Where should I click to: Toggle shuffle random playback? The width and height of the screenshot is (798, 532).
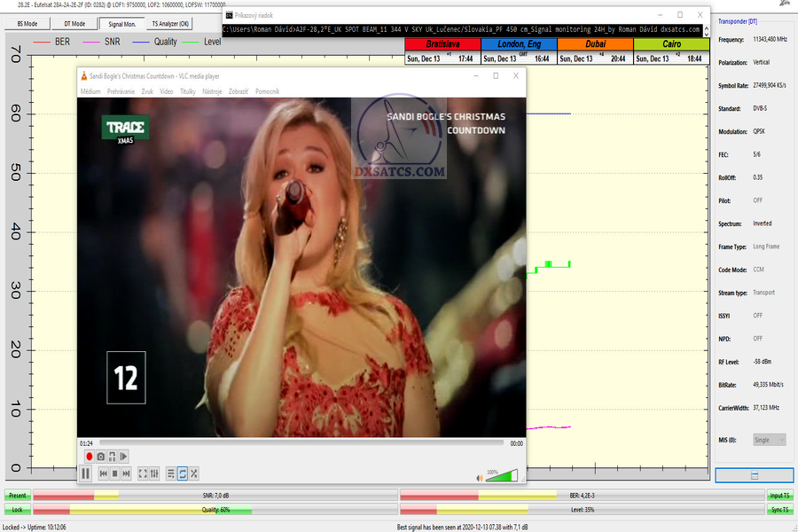coord(194,473)
